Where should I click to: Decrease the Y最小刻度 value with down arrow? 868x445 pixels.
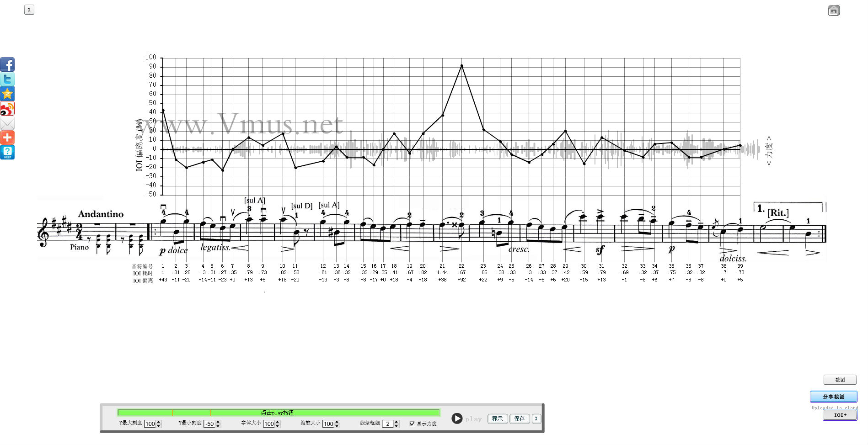[218, 426]
